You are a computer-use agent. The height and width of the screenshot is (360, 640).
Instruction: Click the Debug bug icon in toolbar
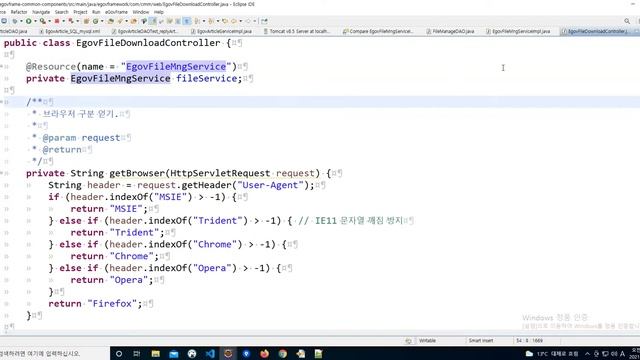16,21
